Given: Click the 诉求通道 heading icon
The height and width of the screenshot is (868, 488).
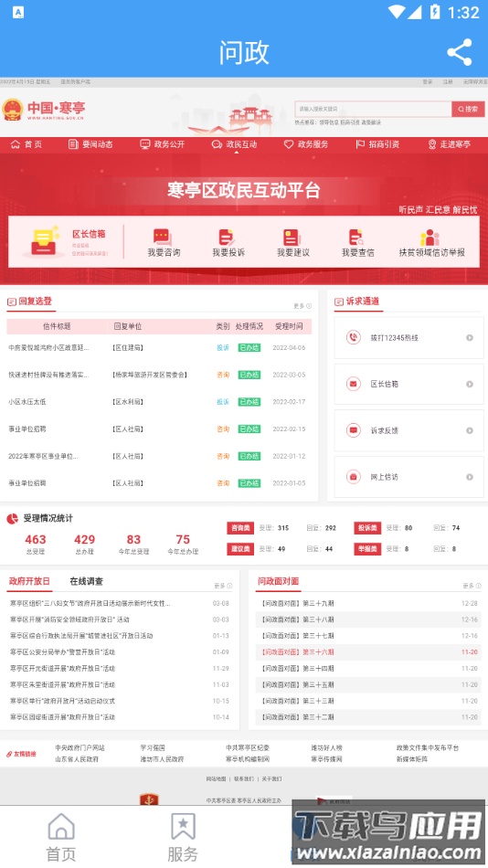Looking at the screenshot, I should pos(339,302).
